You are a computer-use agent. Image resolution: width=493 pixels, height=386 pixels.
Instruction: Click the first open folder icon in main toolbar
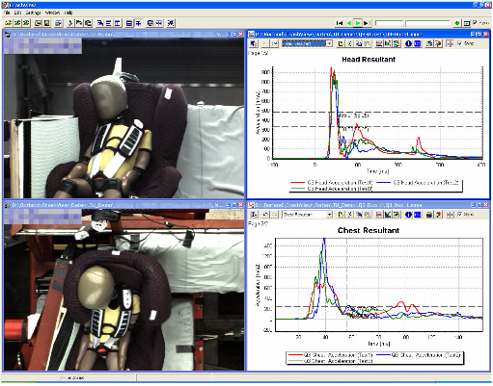[x=8, y=23]
